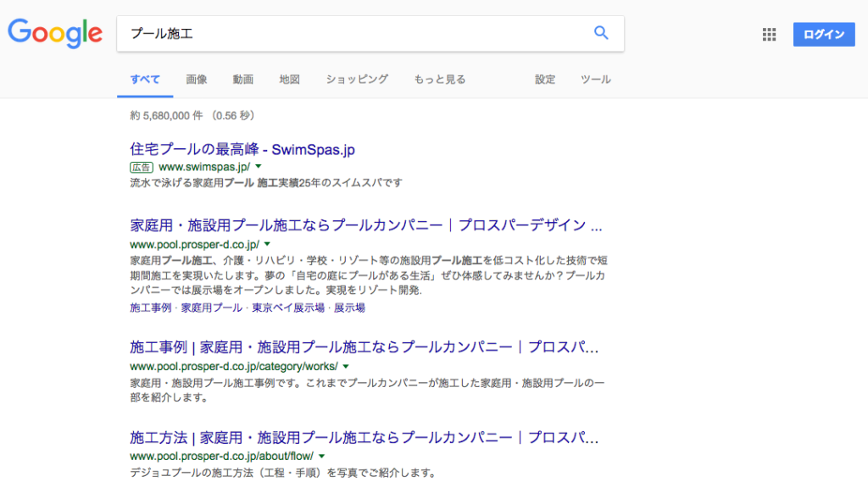Open the ツール options
The width and height of the screenshot is (868, 504).
click(596, 80)
